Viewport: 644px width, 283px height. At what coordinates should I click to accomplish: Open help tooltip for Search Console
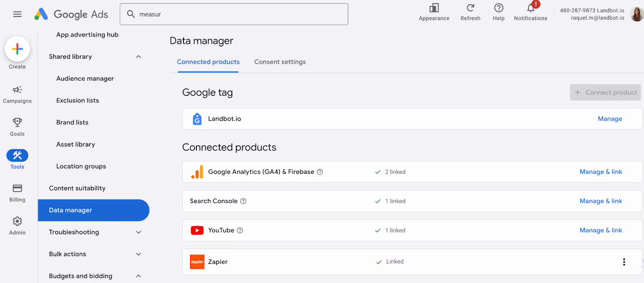click(x=243, y=201)
